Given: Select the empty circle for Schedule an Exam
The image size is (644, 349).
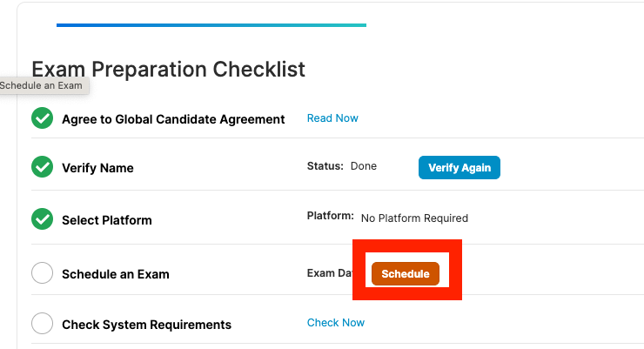Looking at the screenshot, I should coord(43,273).
